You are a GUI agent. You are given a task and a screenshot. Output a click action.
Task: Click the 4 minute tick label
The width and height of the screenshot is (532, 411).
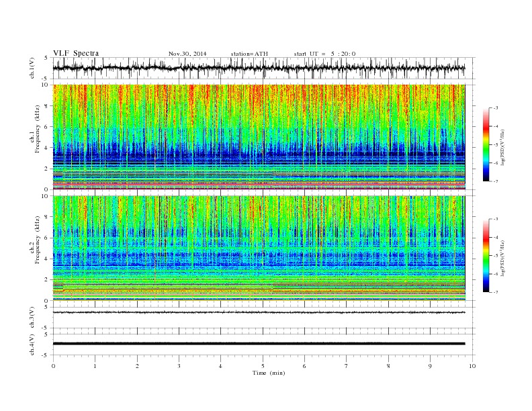[220, 366]
